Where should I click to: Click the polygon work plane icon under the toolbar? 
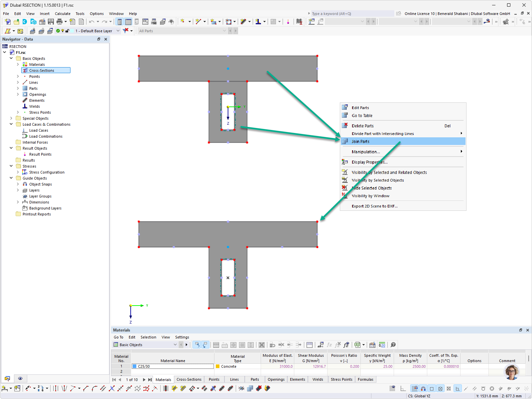(8, 31)
